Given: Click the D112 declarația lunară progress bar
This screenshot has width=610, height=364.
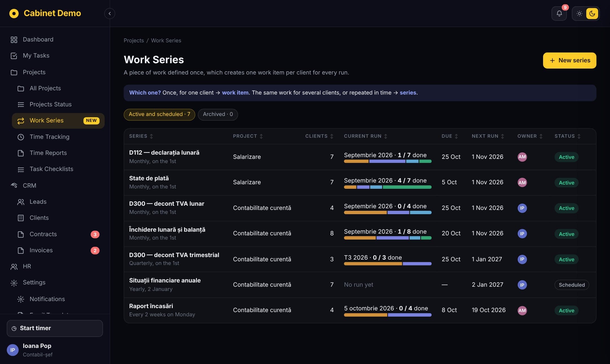Looking at the screenshot, I should pyautogui.click(x=387, y=161).
